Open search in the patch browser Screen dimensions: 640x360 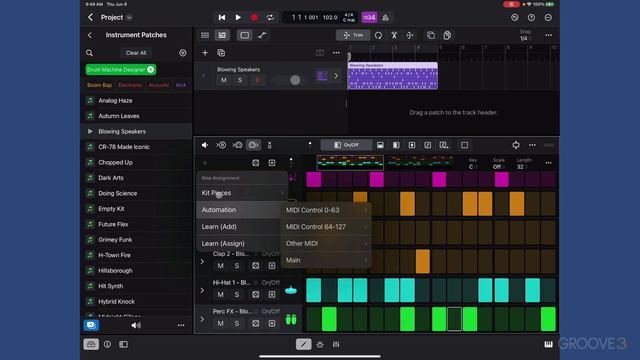click(89, 53)
